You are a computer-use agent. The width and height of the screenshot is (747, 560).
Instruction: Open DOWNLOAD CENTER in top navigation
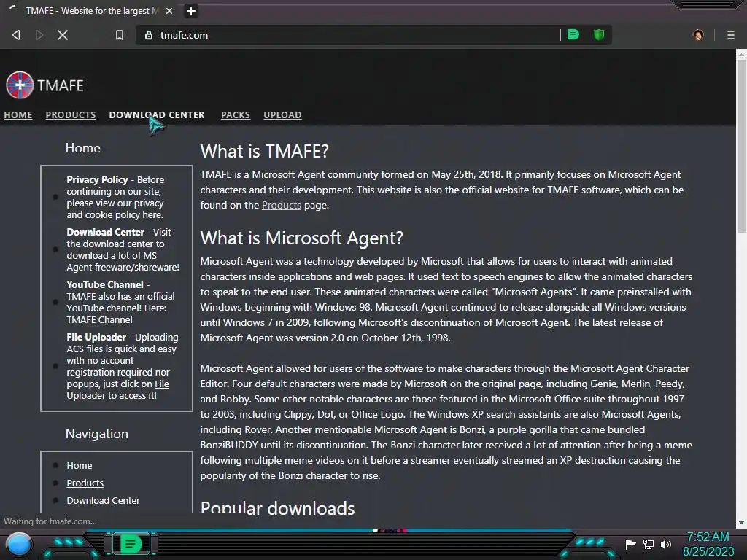[x=157, y=114]
